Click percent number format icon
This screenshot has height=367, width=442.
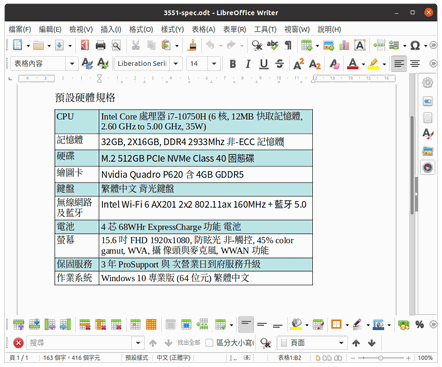(x=419, y=324)
